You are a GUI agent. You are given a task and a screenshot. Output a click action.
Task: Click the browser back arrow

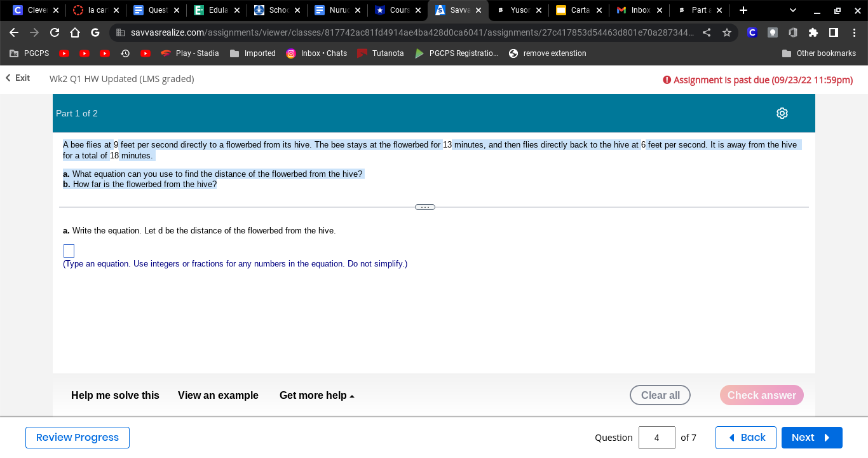[x=14, y=32]
